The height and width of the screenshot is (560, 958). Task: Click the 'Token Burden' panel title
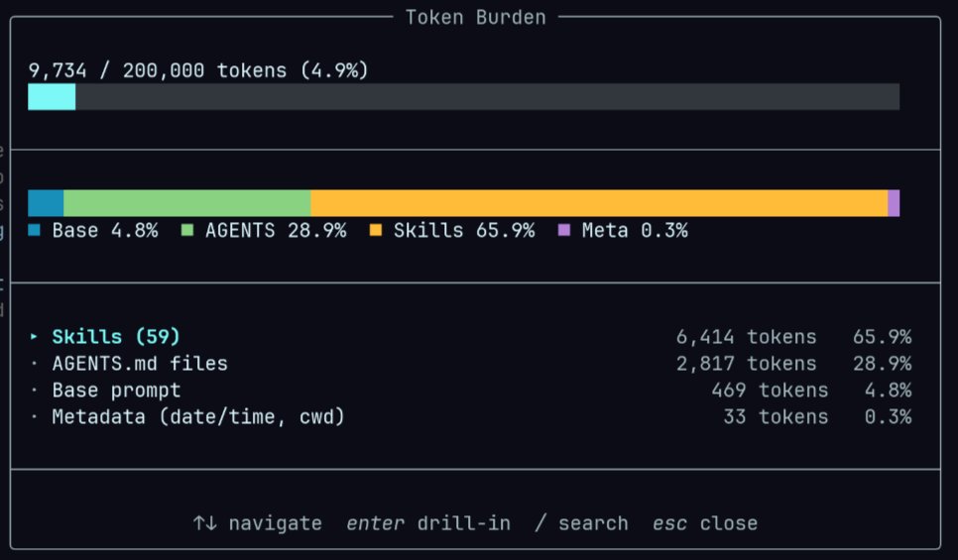475,18
